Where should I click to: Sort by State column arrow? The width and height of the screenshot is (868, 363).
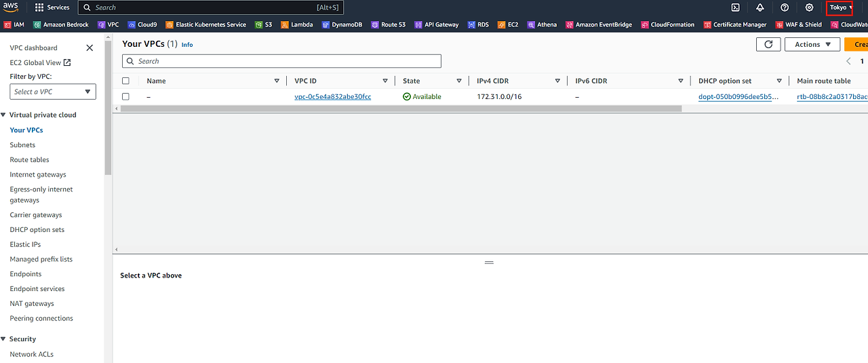click(x=458, y=81)
